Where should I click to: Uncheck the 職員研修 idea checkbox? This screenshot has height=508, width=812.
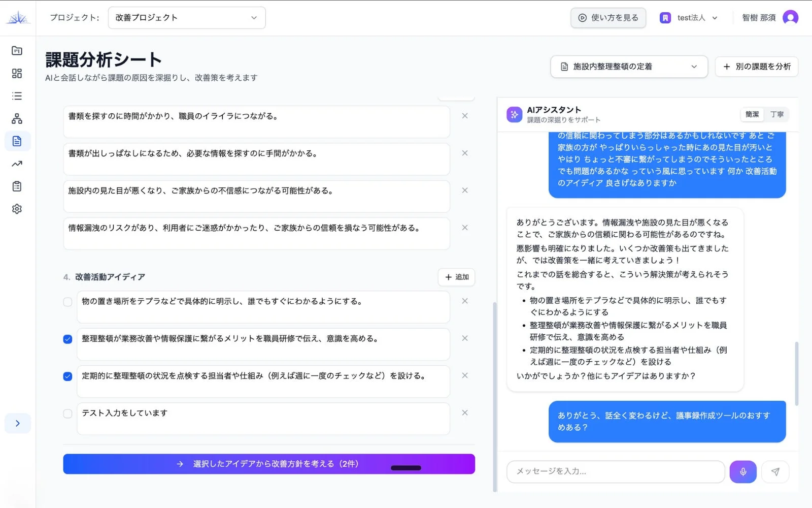point(67,338)
